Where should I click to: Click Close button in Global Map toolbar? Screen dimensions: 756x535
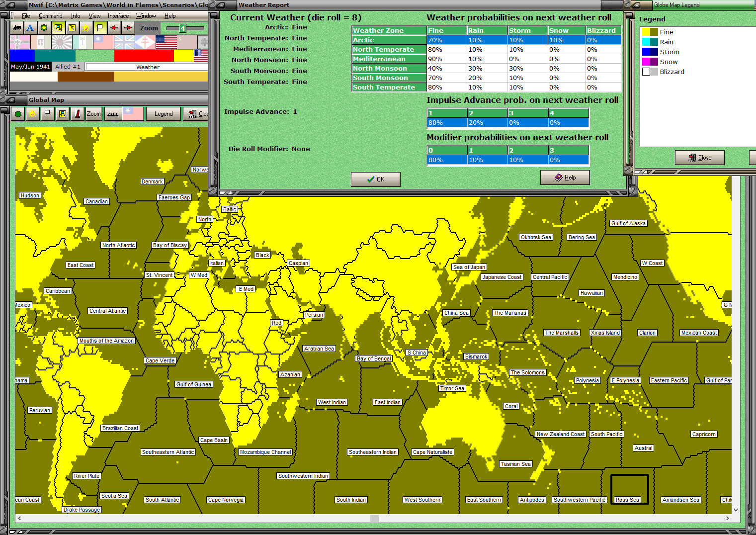[x=196, y=114]
